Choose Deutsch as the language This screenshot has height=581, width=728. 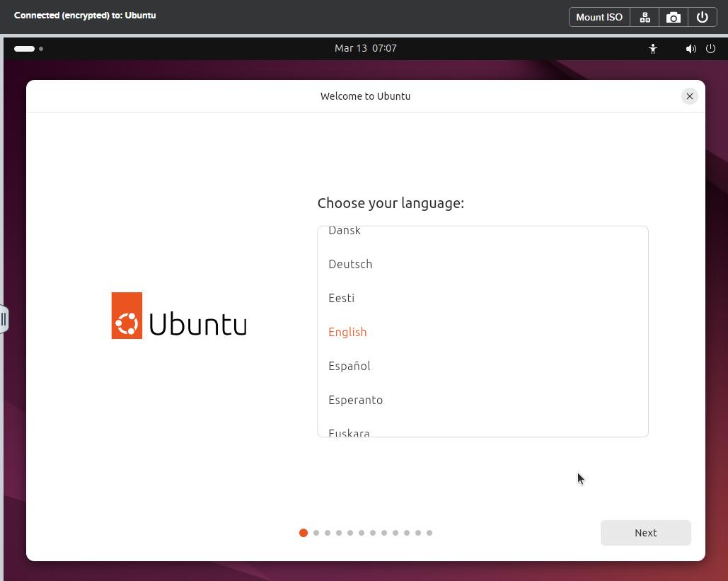(483, 264)
